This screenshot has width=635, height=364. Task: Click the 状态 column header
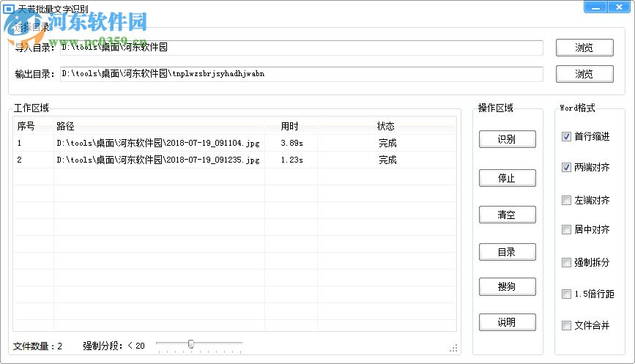[387, 126]
